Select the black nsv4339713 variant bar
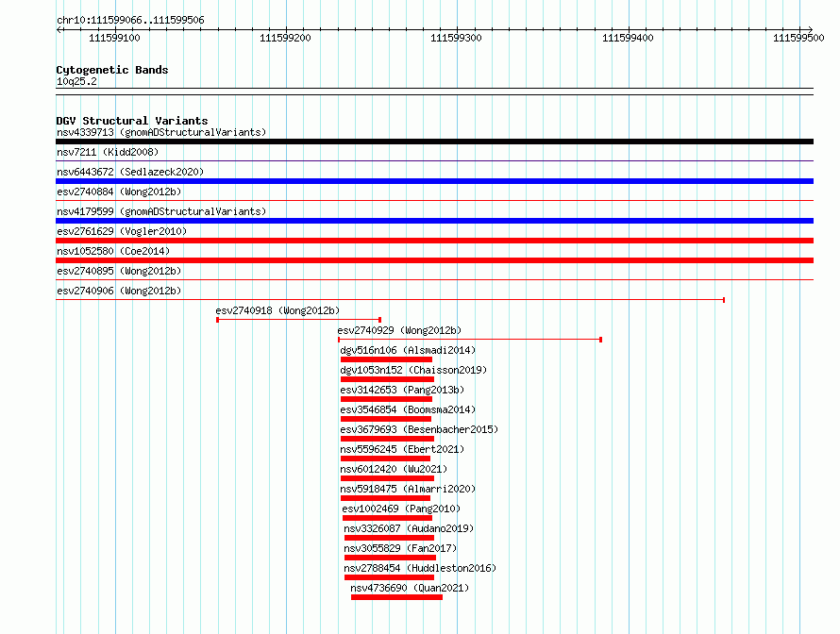The width and height of the screenshot is (840, 634). coord(434,142)
